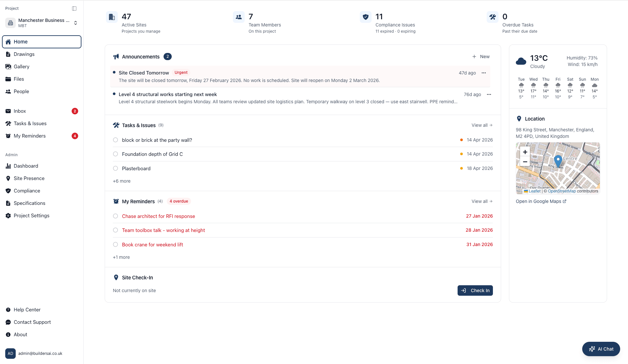Check 'Foundation depth of Grid C' circle
This screenshot has height=364, width=628.
pyautogui.click(x=115, y=154)
